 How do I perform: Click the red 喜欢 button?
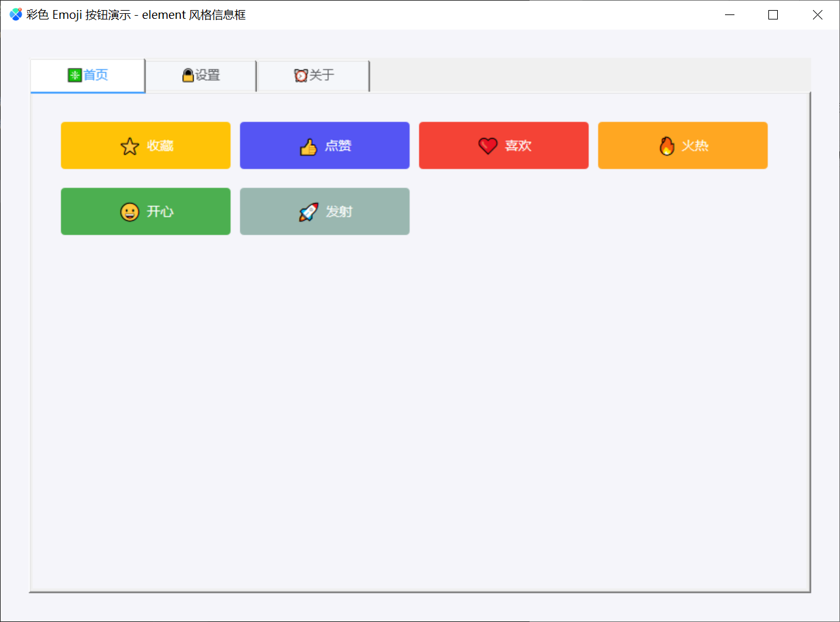(504, 146)
